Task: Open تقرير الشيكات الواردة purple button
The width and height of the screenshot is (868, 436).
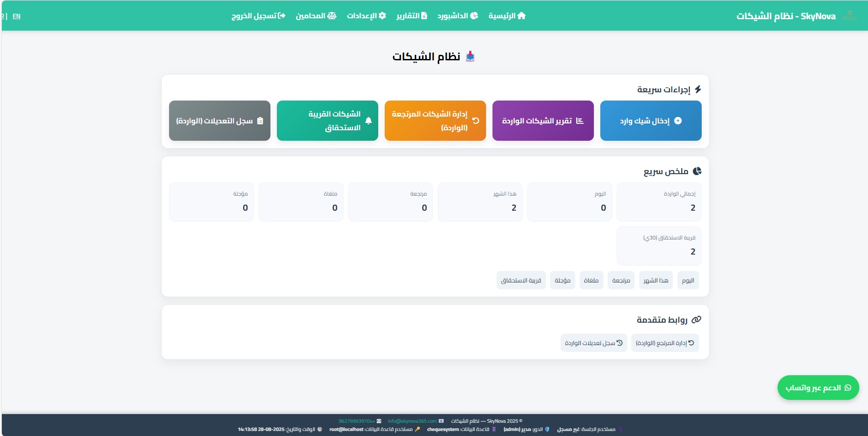Action: pyautogui.click(x=543, y=121)
